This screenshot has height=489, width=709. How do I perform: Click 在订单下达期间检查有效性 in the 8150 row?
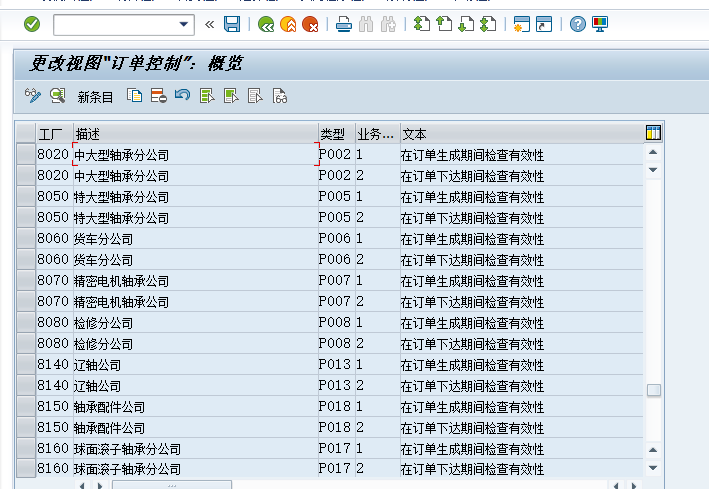[472, 428]
